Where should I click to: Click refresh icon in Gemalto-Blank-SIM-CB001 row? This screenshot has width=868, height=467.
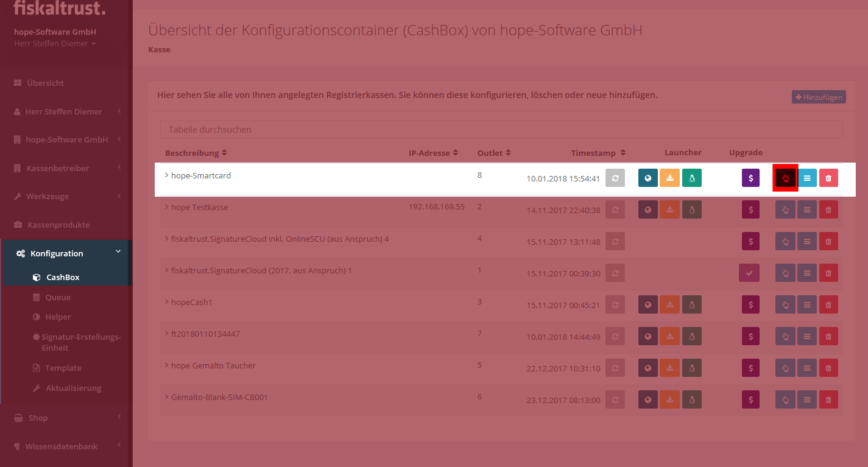click(x=615, y=399)
